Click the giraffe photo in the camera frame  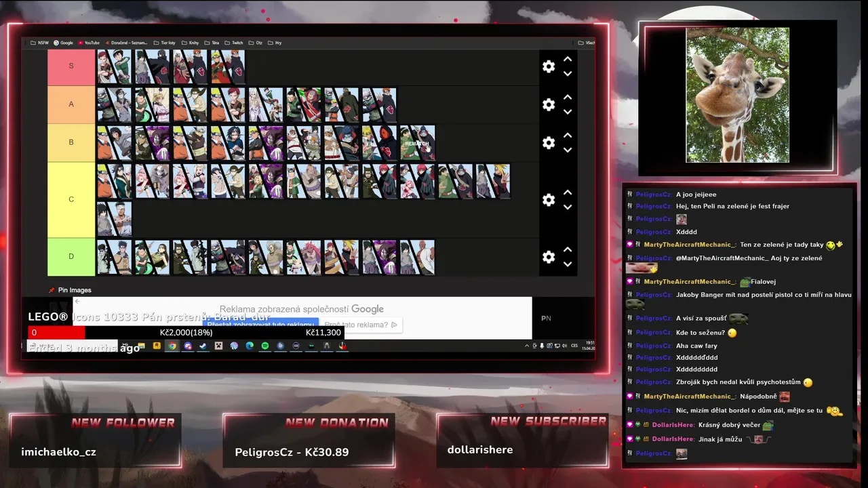pos(737,95)
